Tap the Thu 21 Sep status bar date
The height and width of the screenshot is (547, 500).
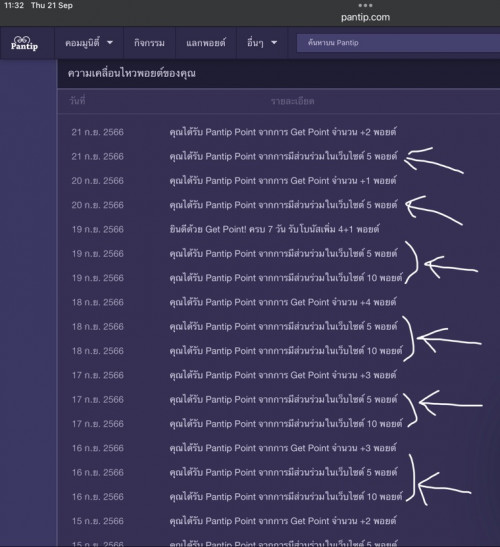pyautogui.click(x=52, y=5)
